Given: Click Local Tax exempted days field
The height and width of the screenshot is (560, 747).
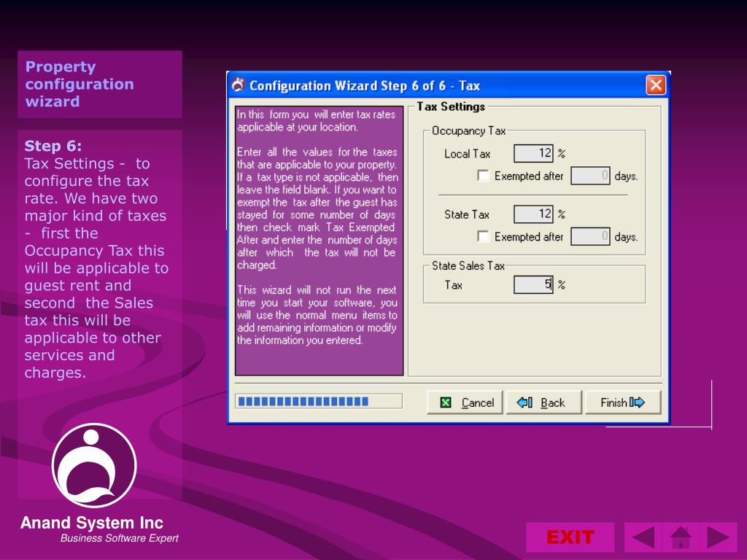Looking at the screenshot, I should pos(590,176).
